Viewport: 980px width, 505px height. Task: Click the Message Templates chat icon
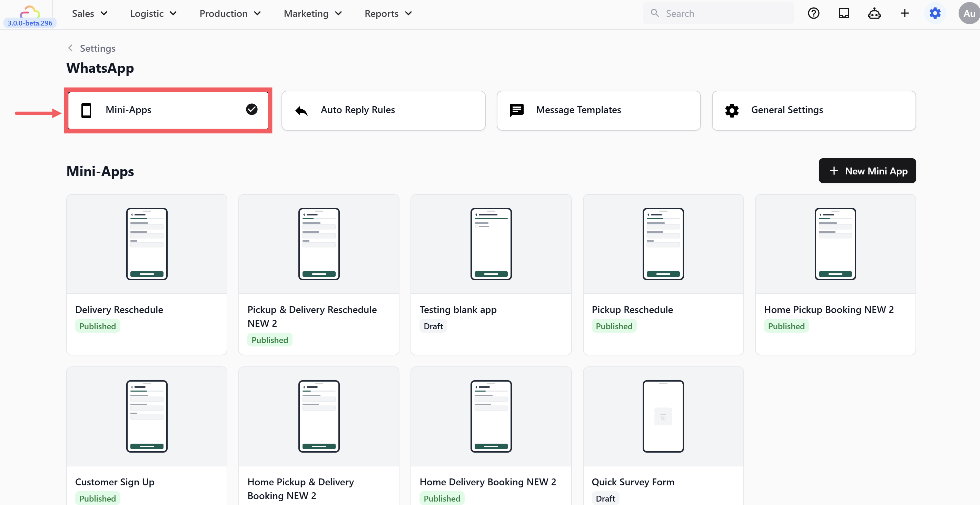tap(516, 110)
